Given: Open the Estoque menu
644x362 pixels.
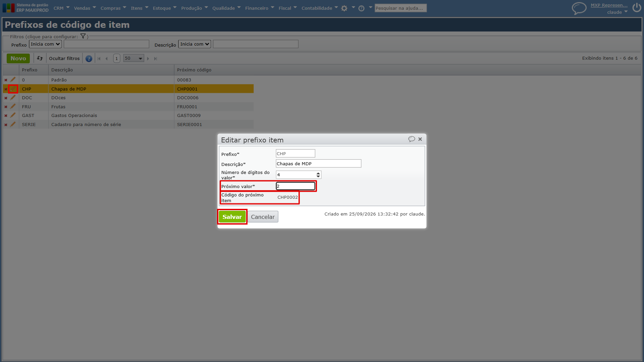Looking at the screenshot, I should [164, 8].
